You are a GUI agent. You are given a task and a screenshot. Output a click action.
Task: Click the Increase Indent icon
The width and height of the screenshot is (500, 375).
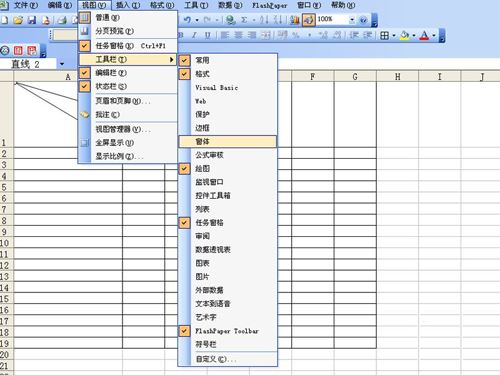(368, 35)
